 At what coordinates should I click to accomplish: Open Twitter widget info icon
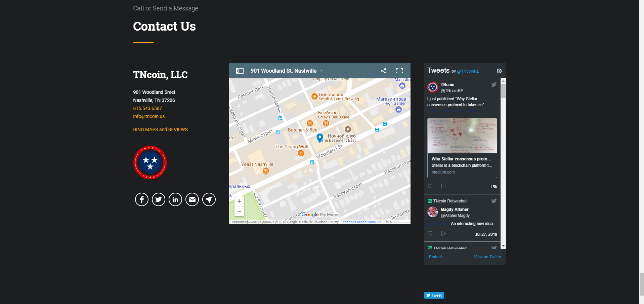pyautogui.click(x=499, y=71)
